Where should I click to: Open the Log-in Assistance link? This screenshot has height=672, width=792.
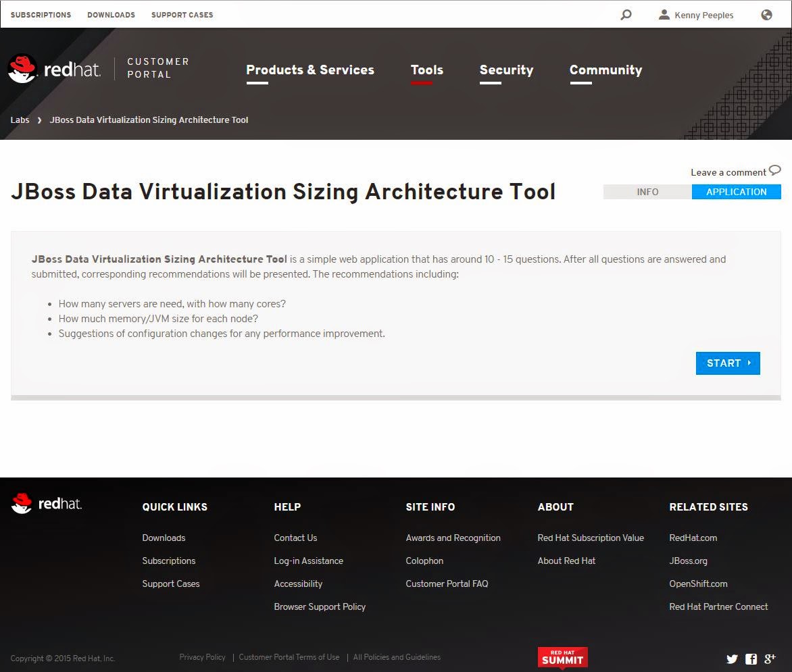point(309,561)
